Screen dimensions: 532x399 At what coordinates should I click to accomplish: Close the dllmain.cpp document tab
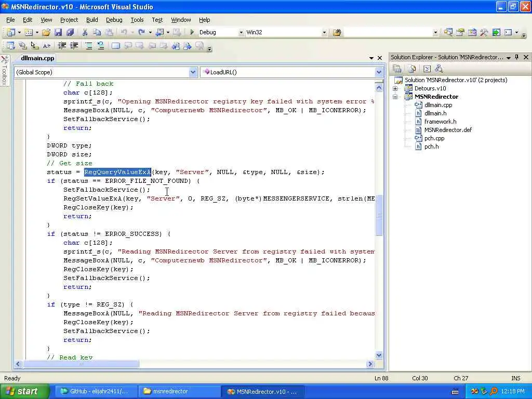380,58
